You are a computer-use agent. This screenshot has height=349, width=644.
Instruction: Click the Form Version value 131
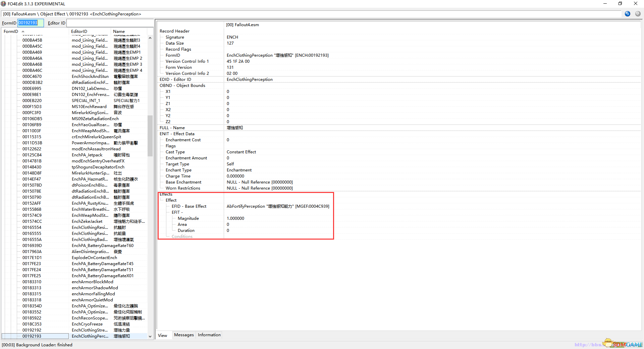230,67
